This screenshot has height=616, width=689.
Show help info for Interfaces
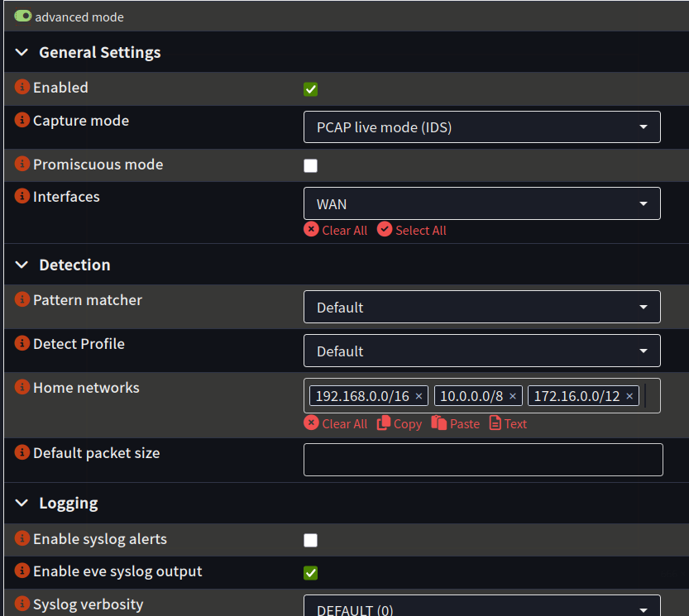[x=22, y=196]
